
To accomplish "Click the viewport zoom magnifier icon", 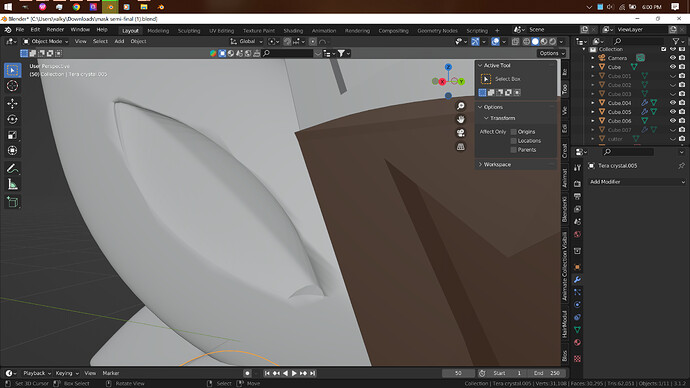I will click(x=461, y=106).
